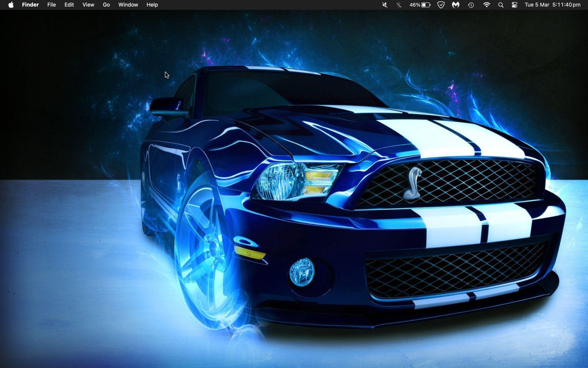Viewport: 588px width, 368px height.
Task: Open the Go menu
Action: tap(106, 5)
